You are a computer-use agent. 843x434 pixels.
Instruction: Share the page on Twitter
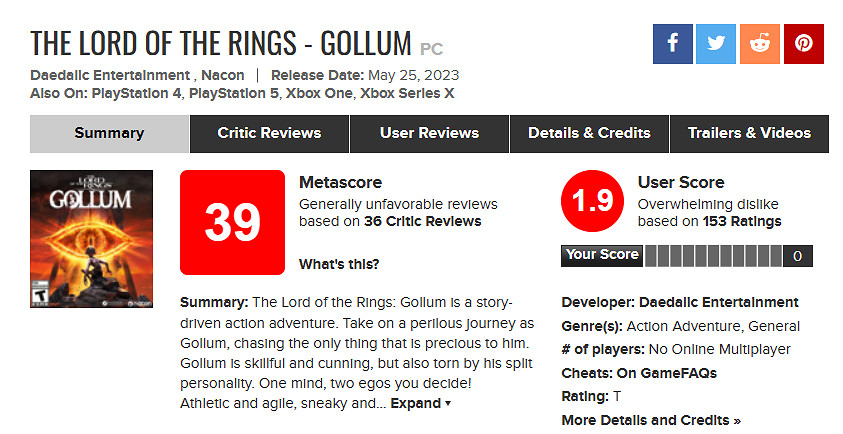[x=716, y=44]
